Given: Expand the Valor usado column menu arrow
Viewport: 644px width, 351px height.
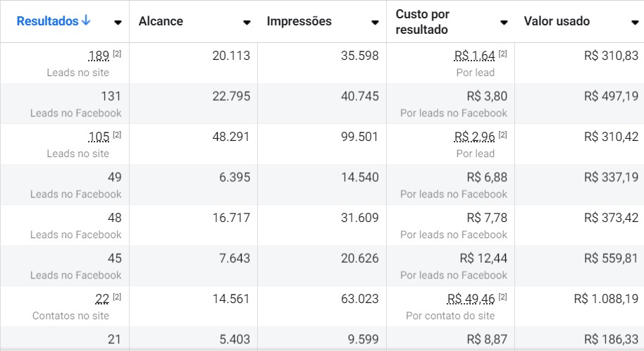Looking at the screenshot, I should (635, 23).
